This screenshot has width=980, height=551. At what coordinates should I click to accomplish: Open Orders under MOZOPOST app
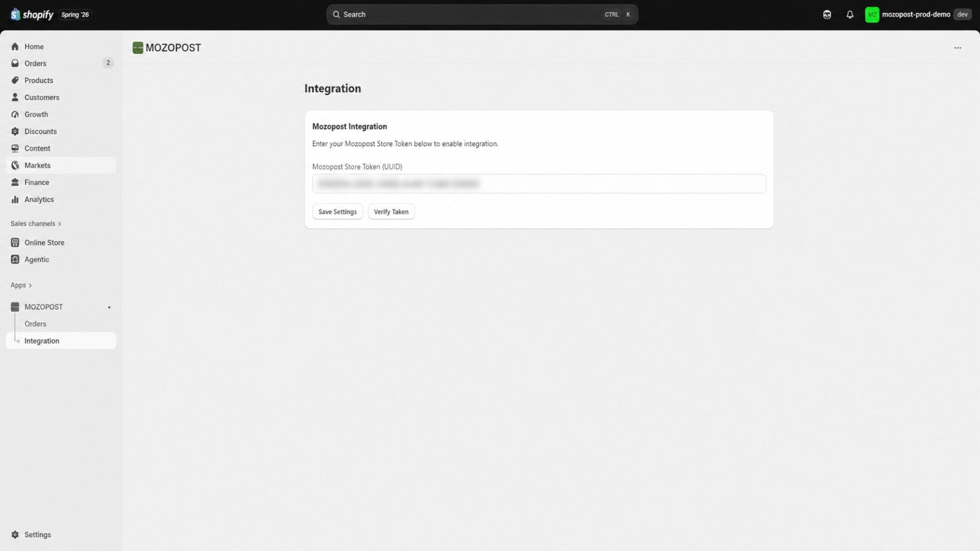pyautogui.click(x=61, y=324)
